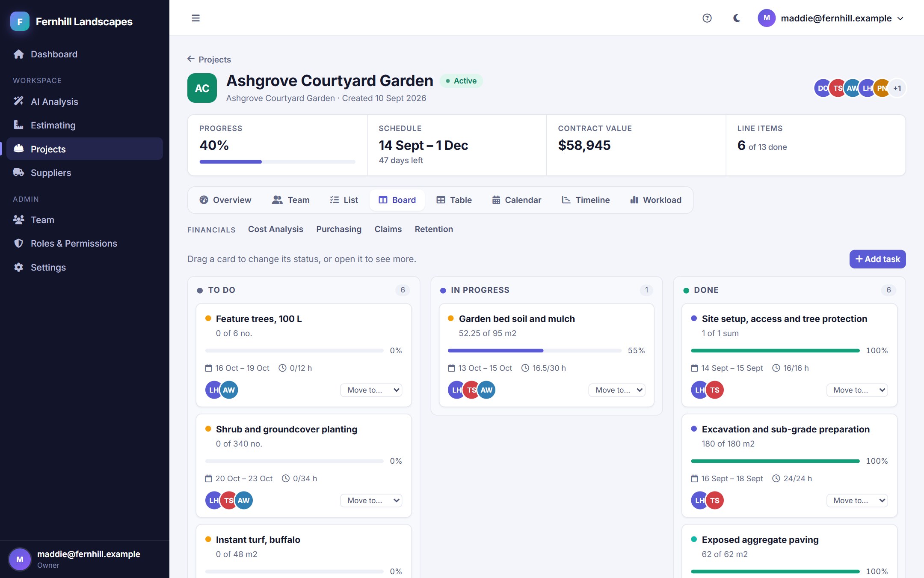Open the Shrub and groundcover planting card title
924x578 pixels.
pyautogui.click(x=287, y=429)
